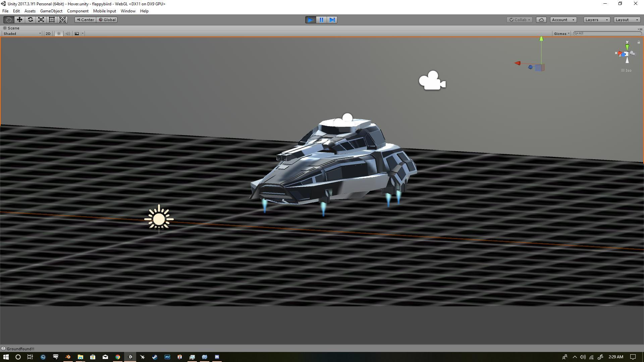The height and width of the screenshot is (362, 644).
Task: Open the Account dropdown
Action: 563,20
